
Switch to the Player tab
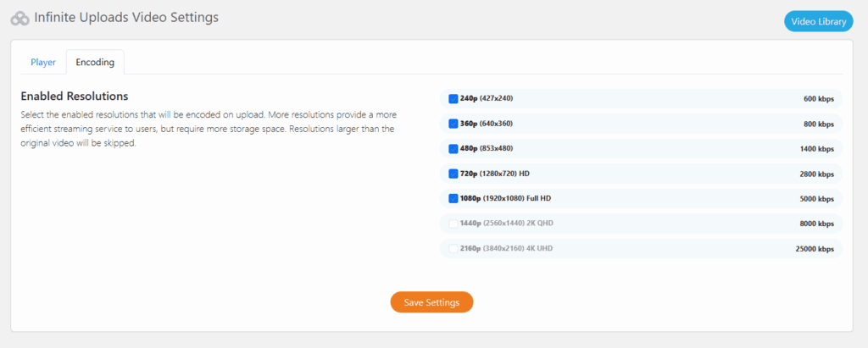[43, 63]
